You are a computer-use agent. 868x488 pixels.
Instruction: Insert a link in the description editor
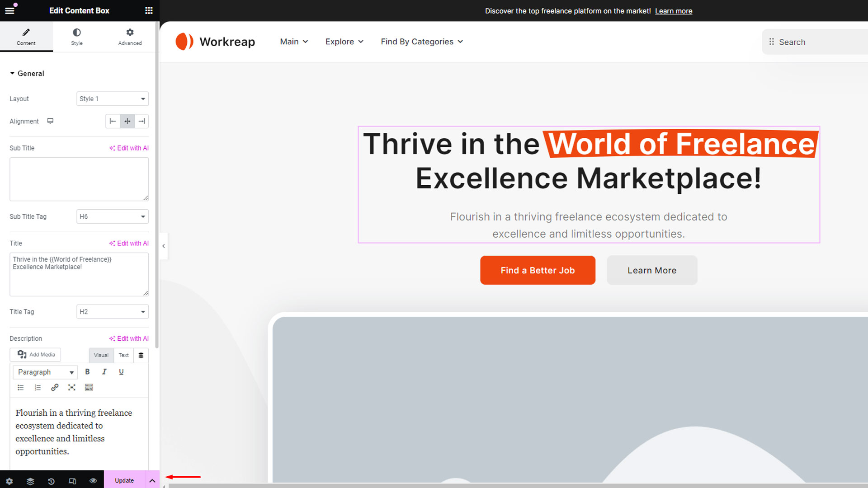click(x=55, y=388)
